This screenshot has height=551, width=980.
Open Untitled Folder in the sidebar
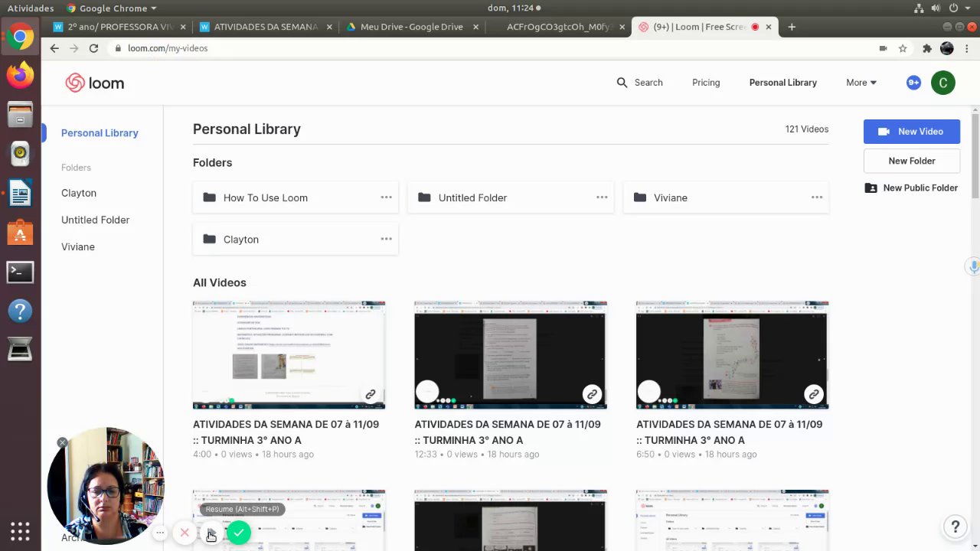[95, 220]
